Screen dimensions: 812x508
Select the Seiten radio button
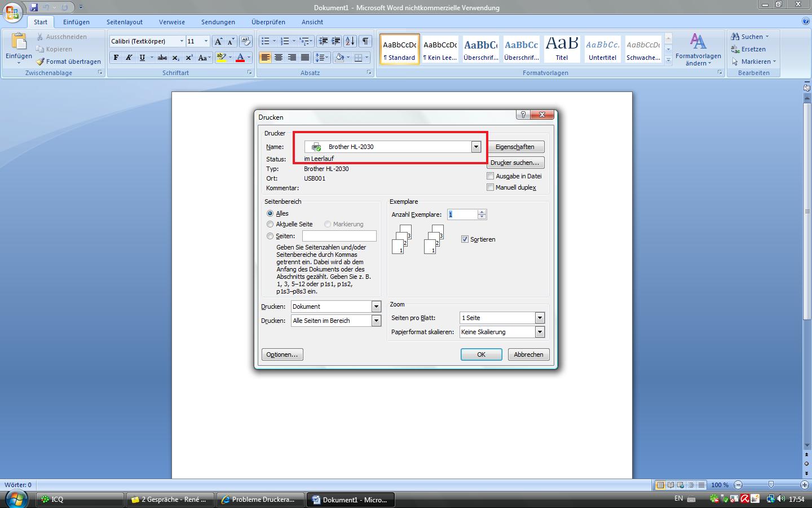[270, 236]
